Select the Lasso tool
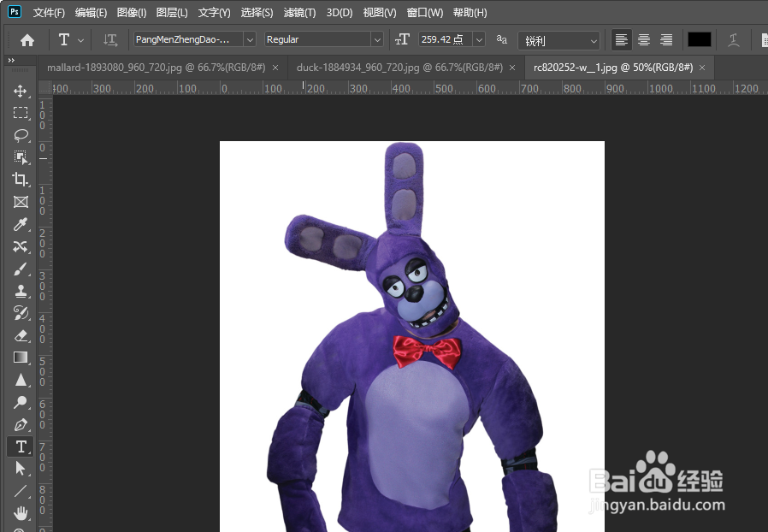Viewport: 768px width, 532px height. click(20, 135)
